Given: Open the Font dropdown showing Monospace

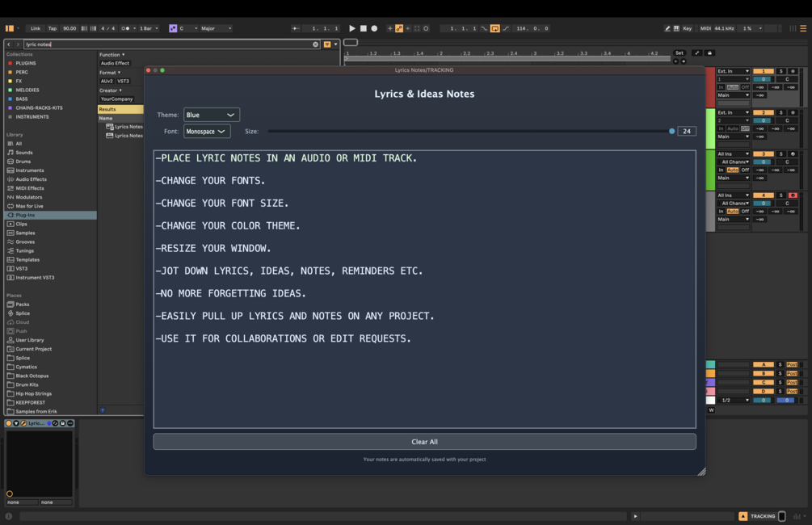Looking at the screenshot, I should pos(207,132).
